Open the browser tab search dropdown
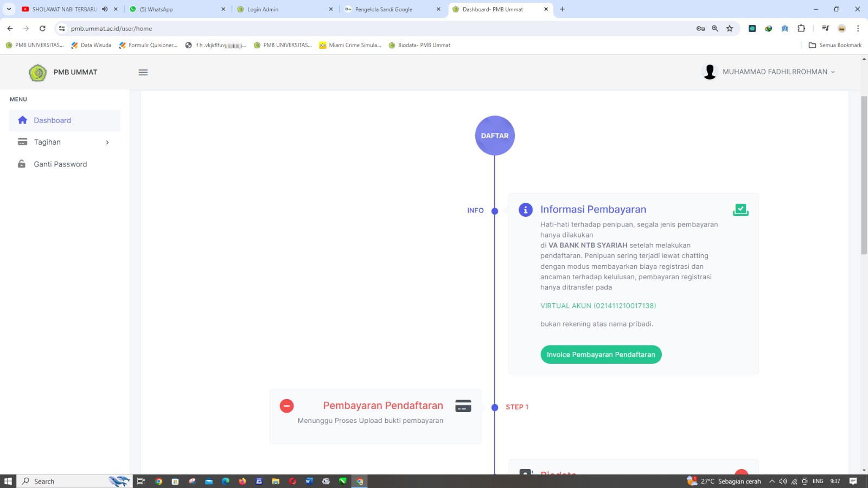868x488 pixels. 9,9
